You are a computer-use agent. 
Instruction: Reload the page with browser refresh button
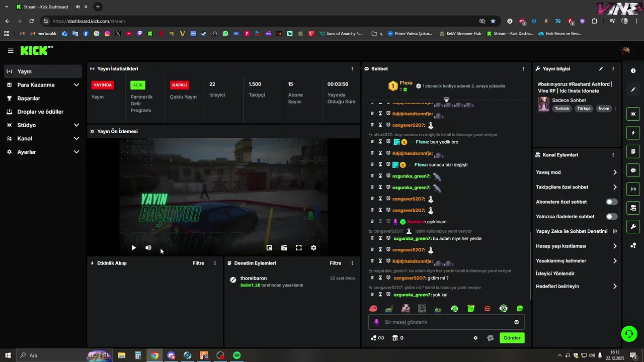click(x=31, y=21)
